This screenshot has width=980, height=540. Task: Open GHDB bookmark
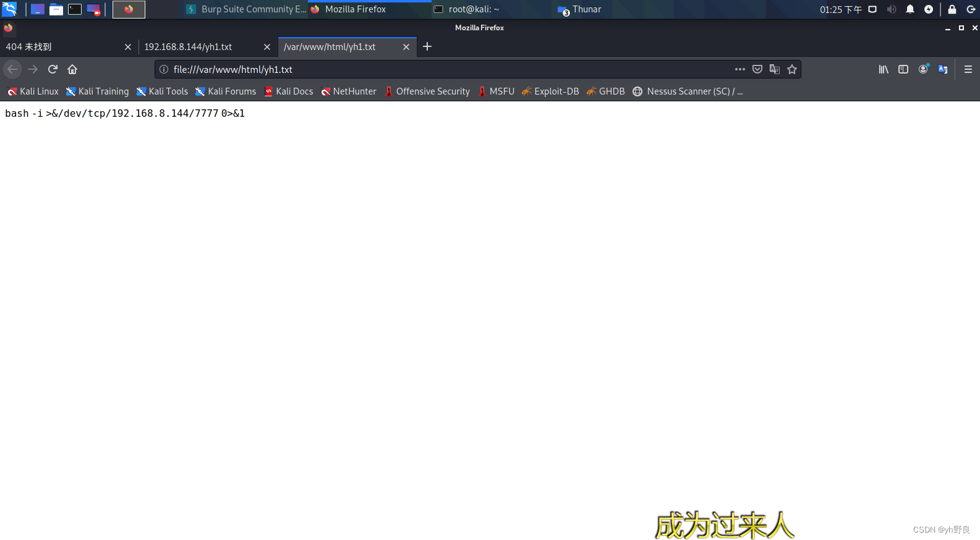pyautogui.click(x=606, y=91)
